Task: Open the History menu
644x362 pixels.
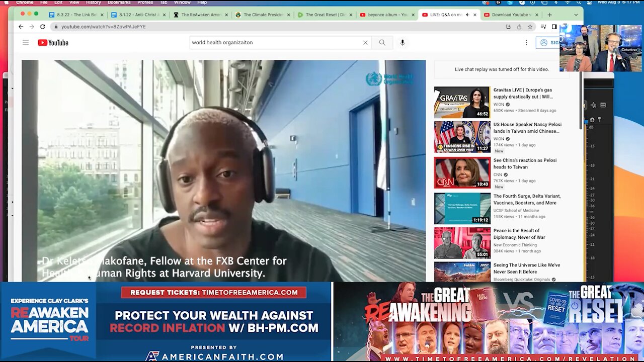Action: [x=93, y=3]
